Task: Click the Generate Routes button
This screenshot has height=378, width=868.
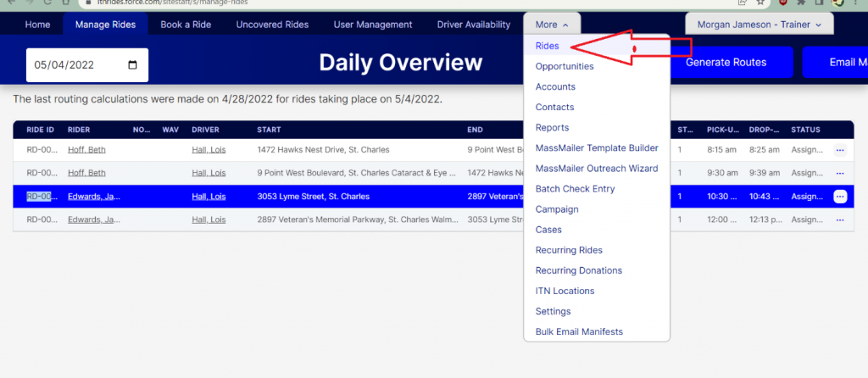Action: tap(726, 62)
